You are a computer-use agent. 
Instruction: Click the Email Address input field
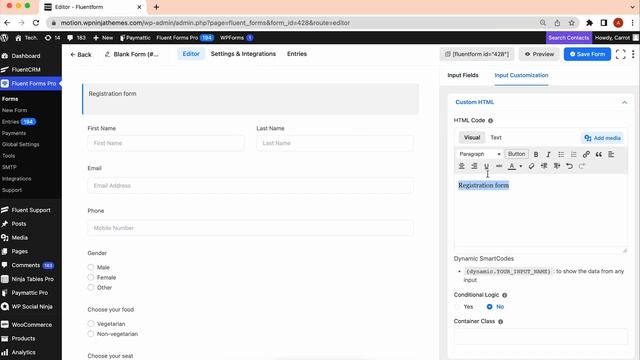pos(250,186)
